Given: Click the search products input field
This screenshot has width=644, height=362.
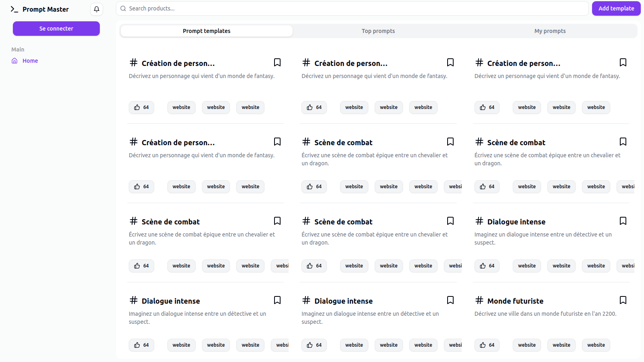Looking at the screenshot, I should click(282, 8).
